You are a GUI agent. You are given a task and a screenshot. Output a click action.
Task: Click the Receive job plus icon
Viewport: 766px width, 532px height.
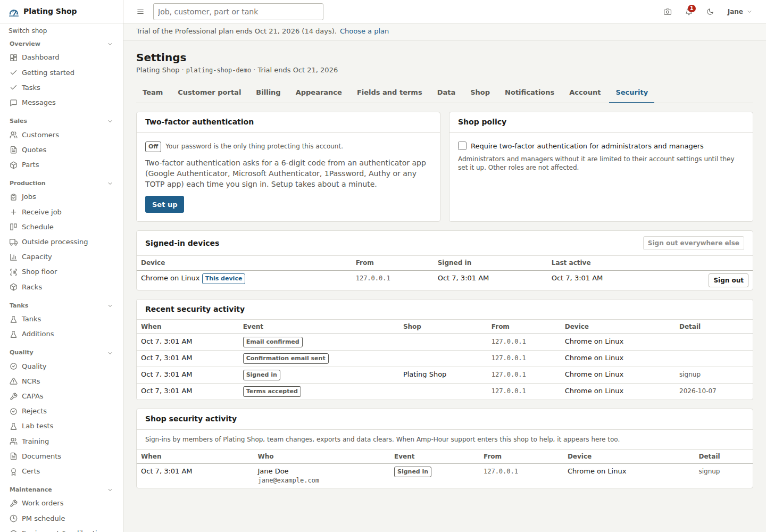tap(14, 212)
